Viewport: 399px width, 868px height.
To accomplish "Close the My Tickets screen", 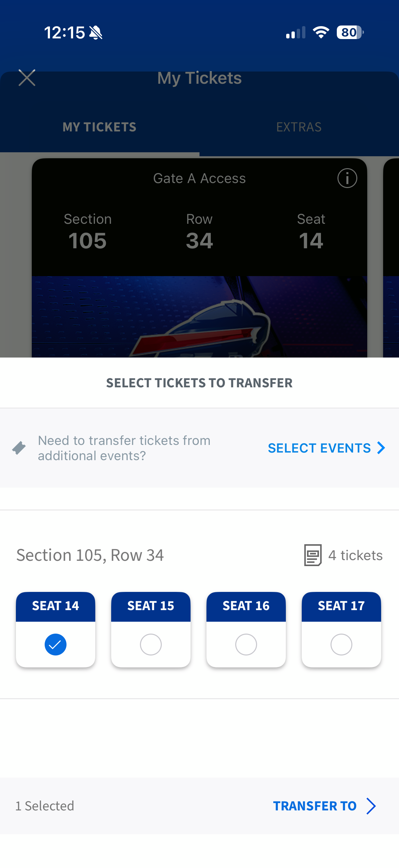I will point(27,78).
